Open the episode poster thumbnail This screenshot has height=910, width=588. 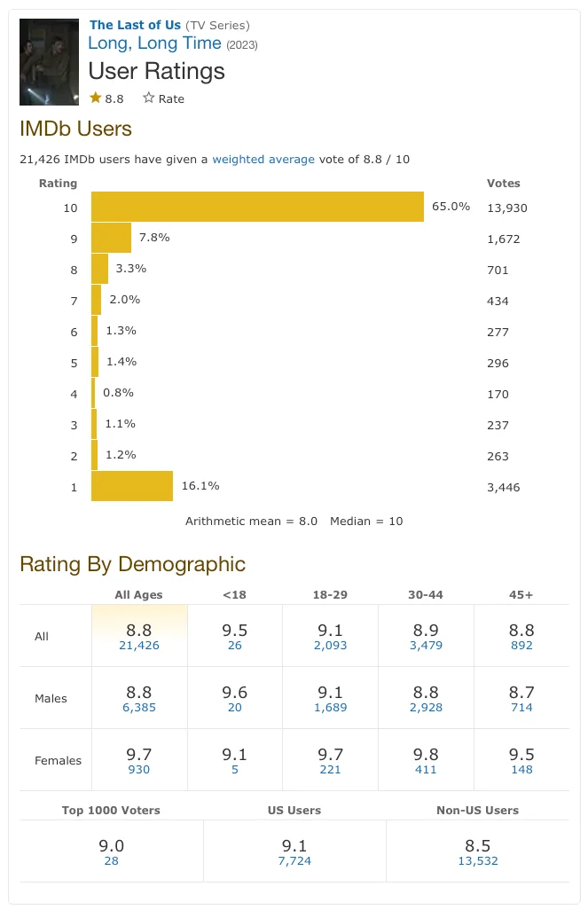point(50,61)
